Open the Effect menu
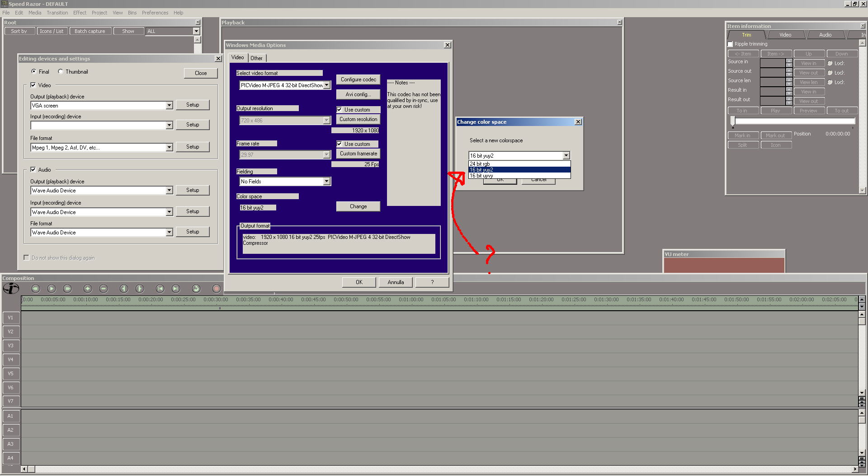868x476 pixels. (80, 13)
